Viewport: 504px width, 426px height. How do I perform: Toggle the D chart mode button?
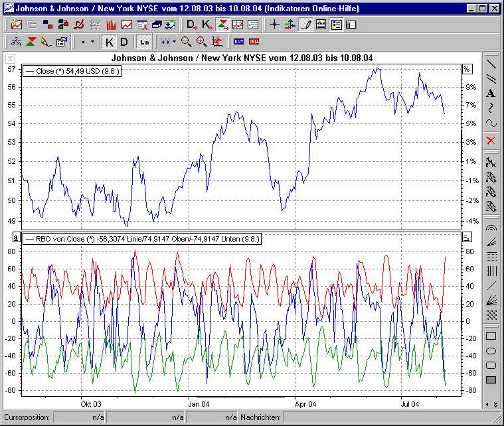click(124, 41)
